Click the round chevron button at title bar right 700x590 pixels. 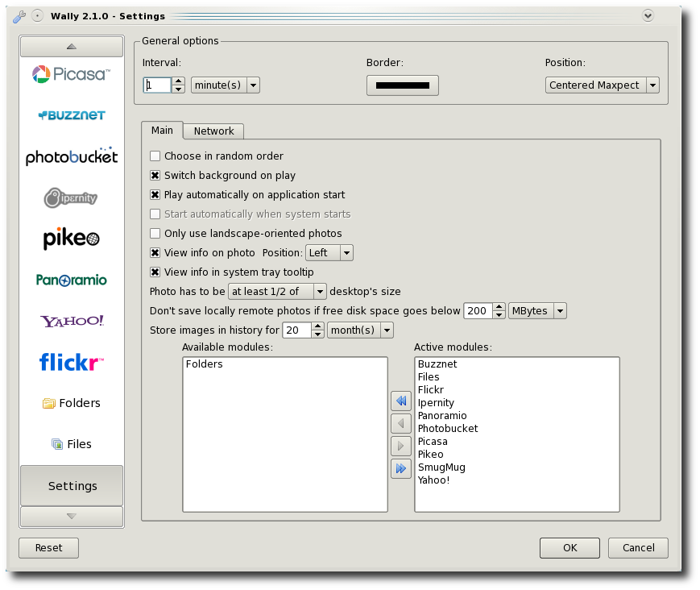[x=648, y=15]
